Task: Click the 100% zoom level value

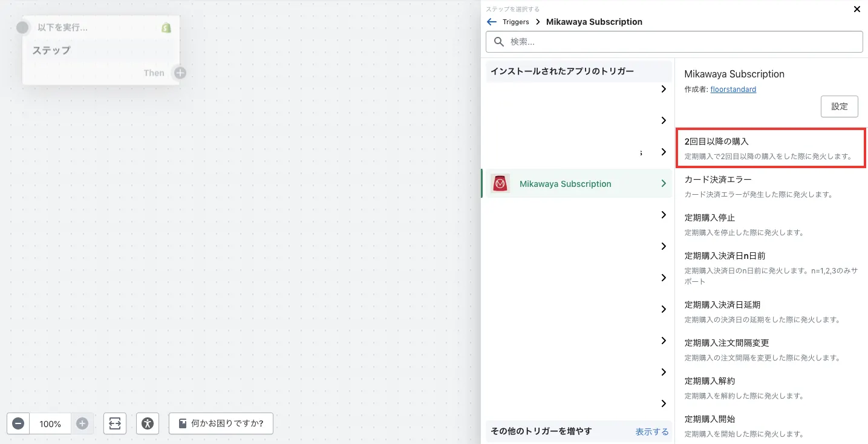Action: pyautogui.click(x=50, y=423)
